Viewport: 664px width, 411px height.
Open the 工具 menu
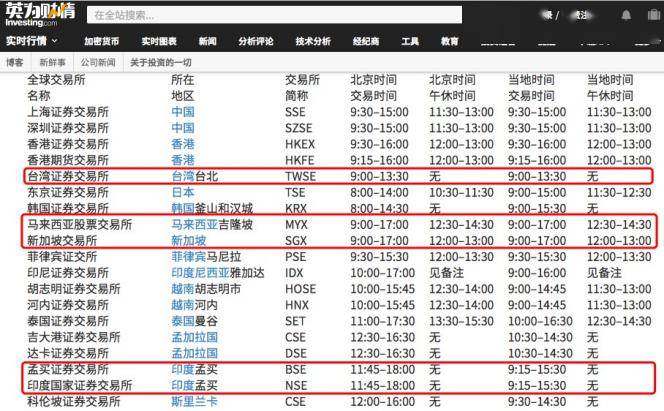410,41
